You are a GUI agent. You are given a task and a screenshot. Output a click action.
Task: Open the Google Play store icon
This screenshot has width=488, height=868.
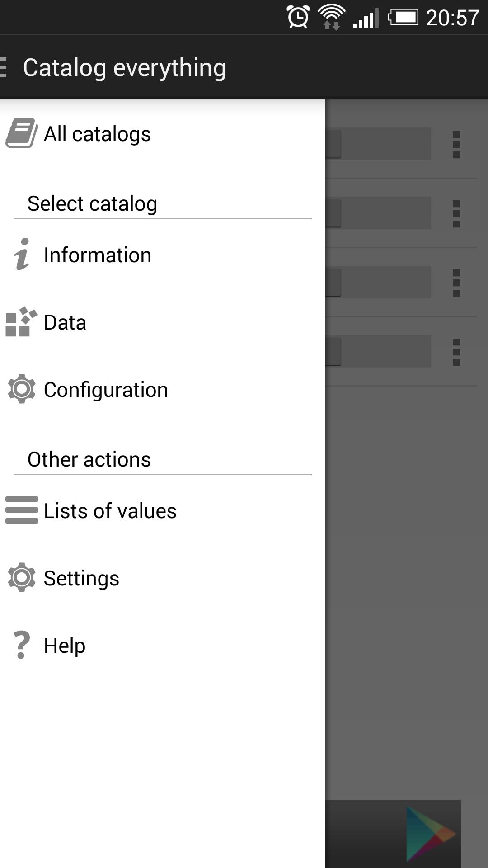pyautogui.click(x=429, y=833)
